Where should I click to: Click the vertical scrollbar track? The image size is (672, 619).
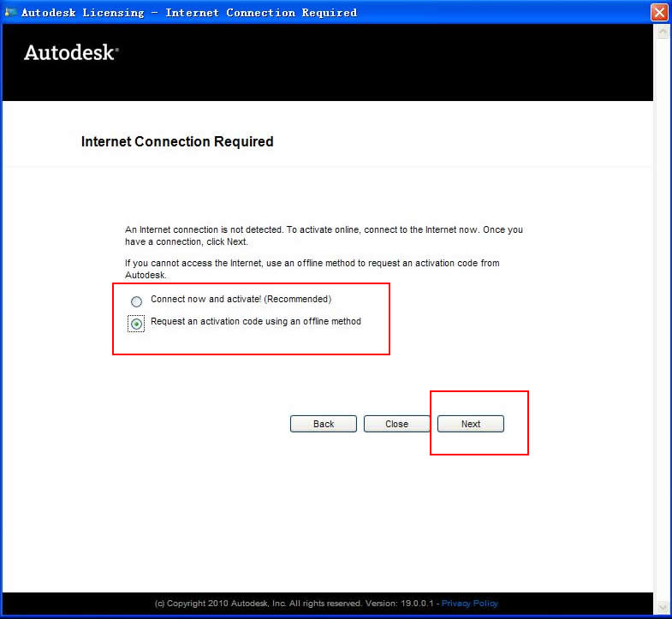pos(662,317)
